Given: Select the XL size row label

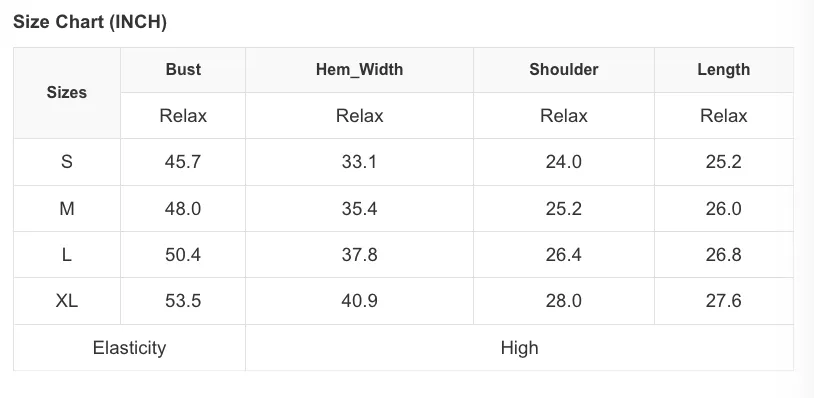Looking at the screenshot, I should point(67,301).
